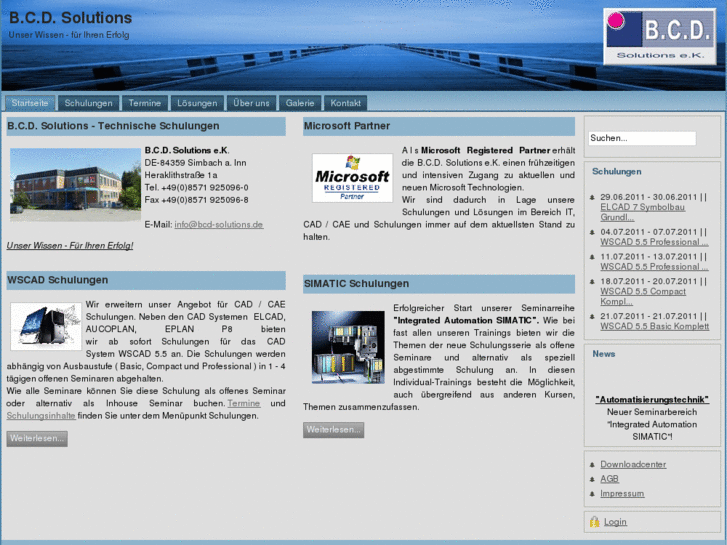
Task: Click the News sidebar heading
Action: 604,354
